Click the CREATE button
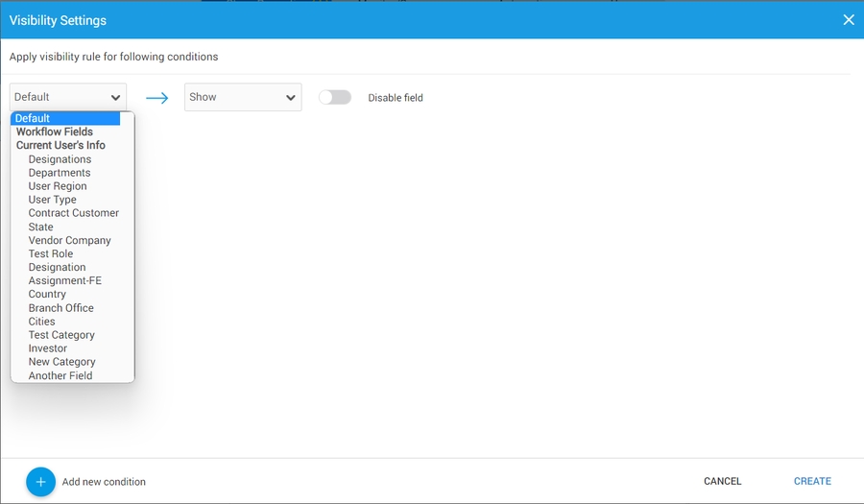Image resolution: width=864 pixels, height=504 pixels. pos(812,481)
